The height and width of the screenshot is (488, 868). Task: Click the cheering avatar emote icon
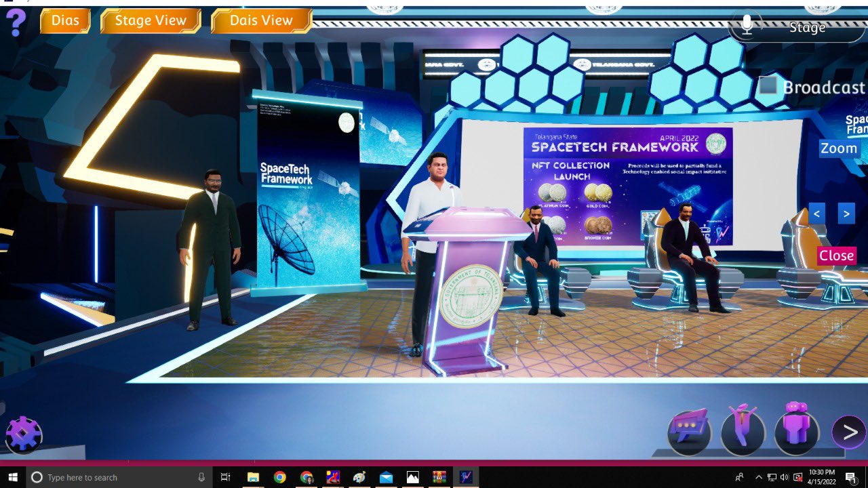tap(743, 431)
